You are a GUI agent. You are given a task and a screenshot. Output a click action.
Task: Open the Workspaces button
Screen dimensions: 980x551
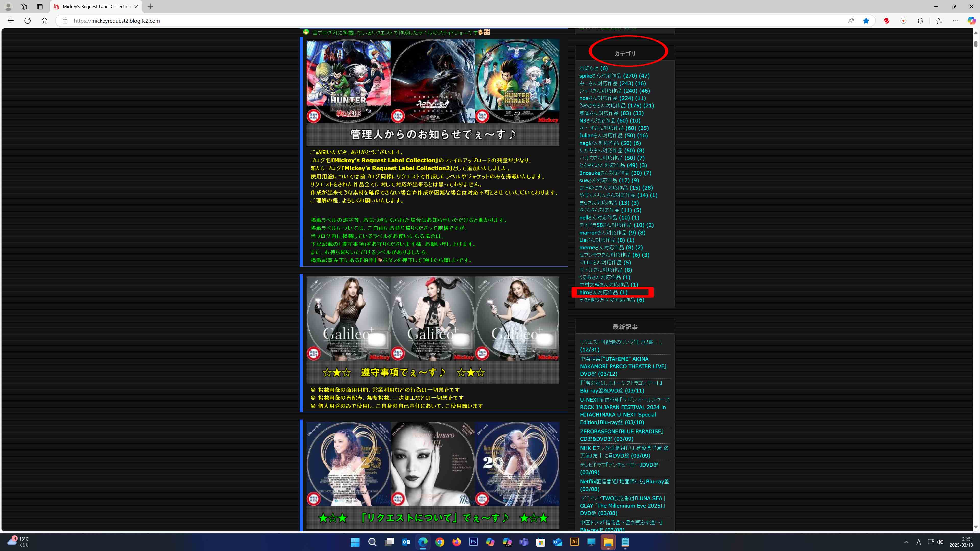click(x=23, y=6)
